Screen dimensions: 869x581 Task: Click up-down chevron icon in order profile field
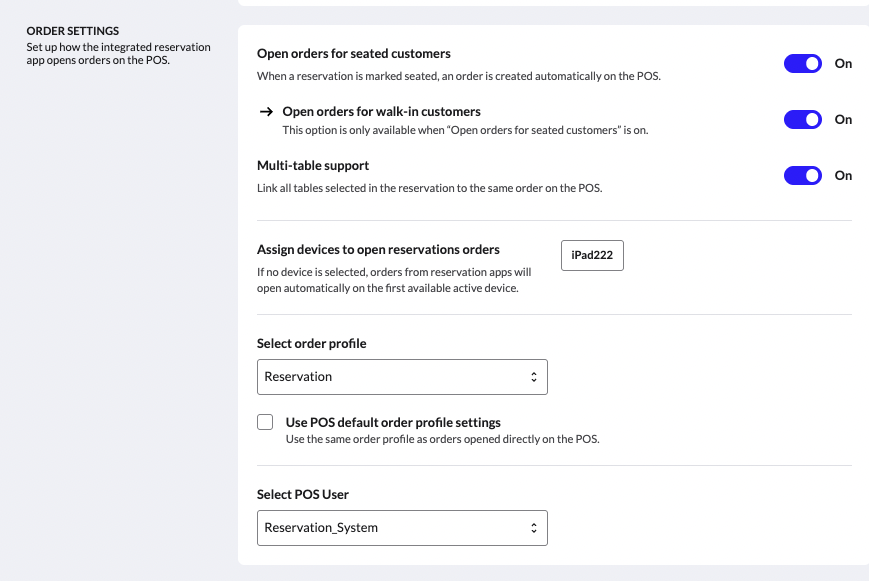[x=533, y=377]
